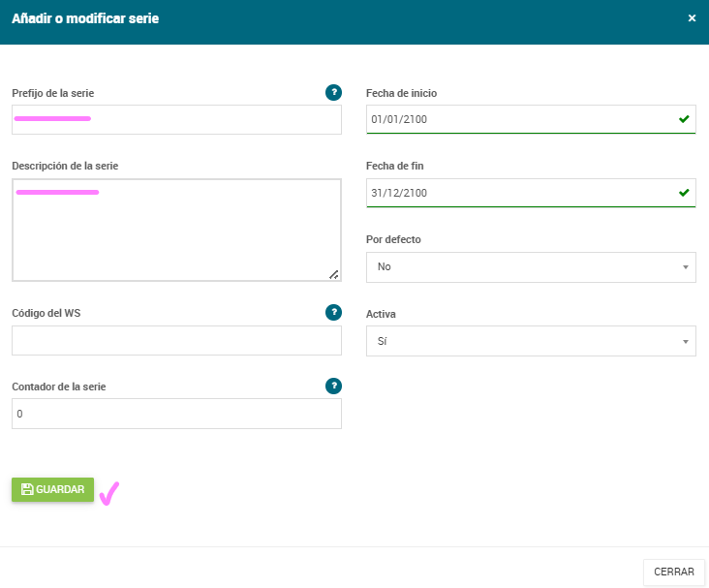The height and width of the screenshot is (588, 709).
Task: Click the Fecha de fin date field
Action: click(x=531, y=193)
